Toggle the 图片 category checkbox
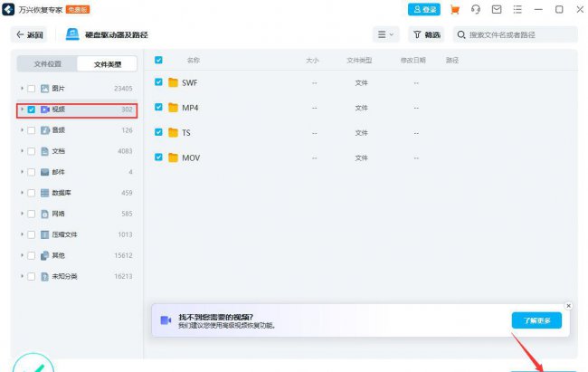This screenshot has width=588, height=372. pyautogui.click(x=32, y=89)
